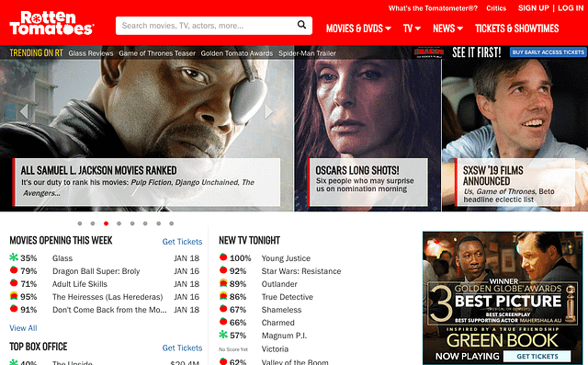Open the News dropdown menu

click(x=447, y=29)
